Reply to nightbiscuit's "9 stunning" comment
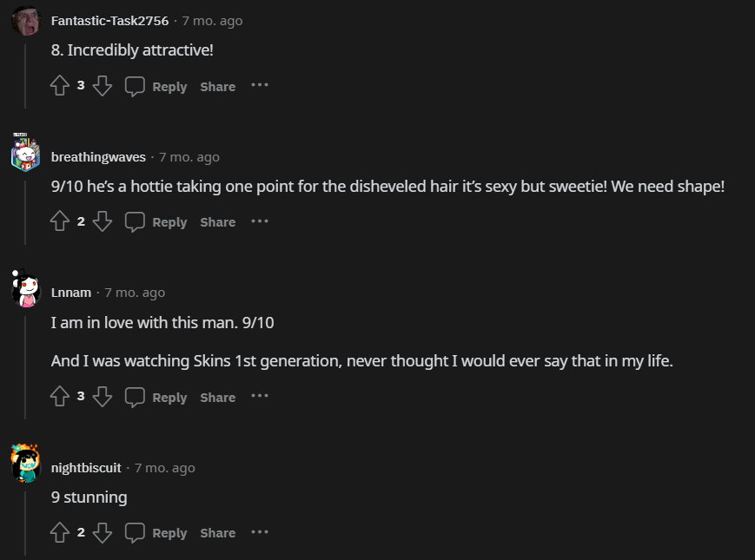The image size is (755, 560). point(156,532)
